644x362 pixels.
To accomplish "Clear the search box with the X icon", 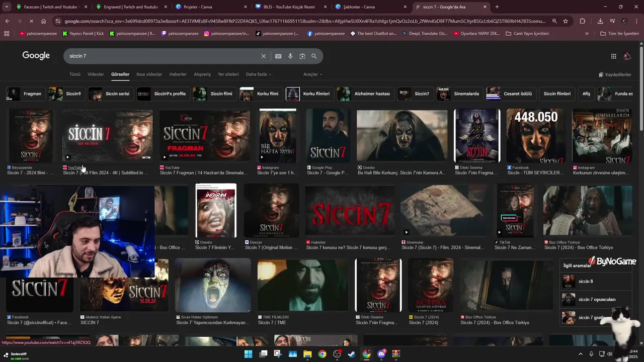I will tap(263, 56).
